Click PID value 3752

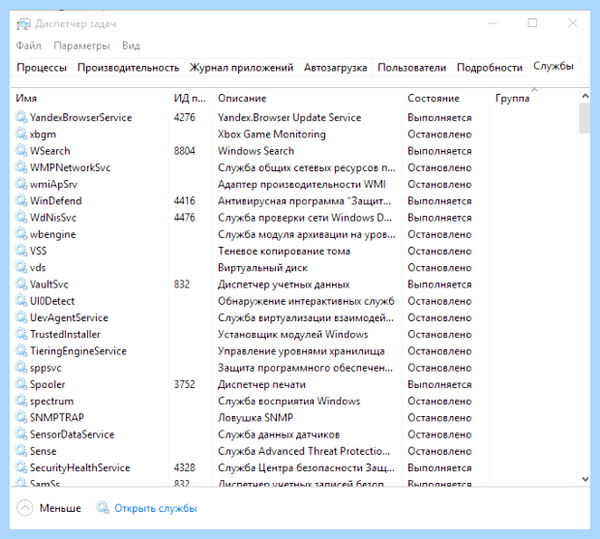(184, 384)
